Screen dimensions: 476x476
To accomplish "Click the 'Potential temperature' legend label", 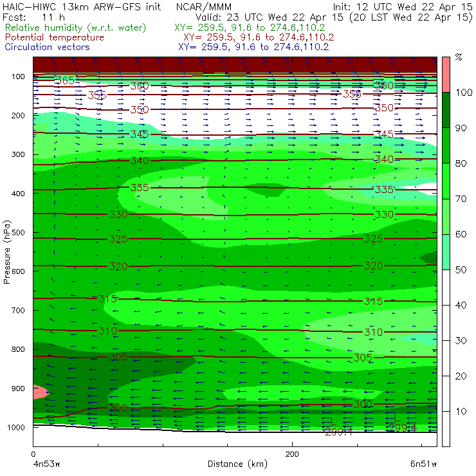I will pyautogui.click(x=54, y=37).
